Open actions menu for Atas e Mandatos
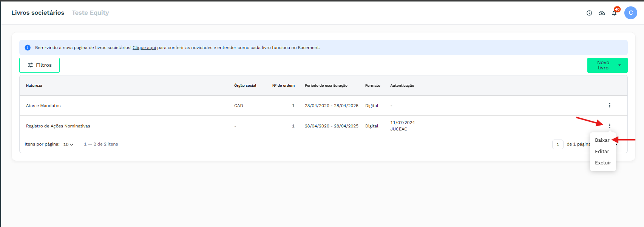The width and height of the screenshot is (644, 227). (609, 106)
